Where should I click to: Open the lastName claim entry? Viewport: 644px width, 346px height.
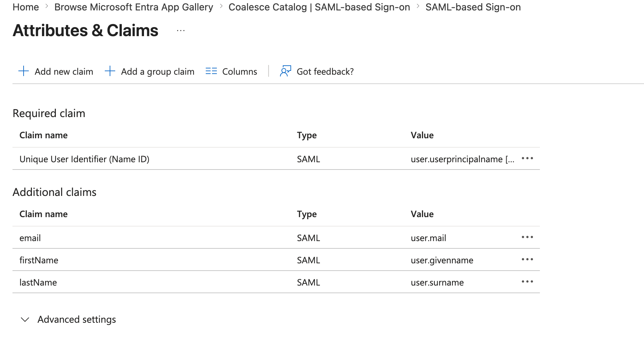pyautogui.click(x=38, y=283)
